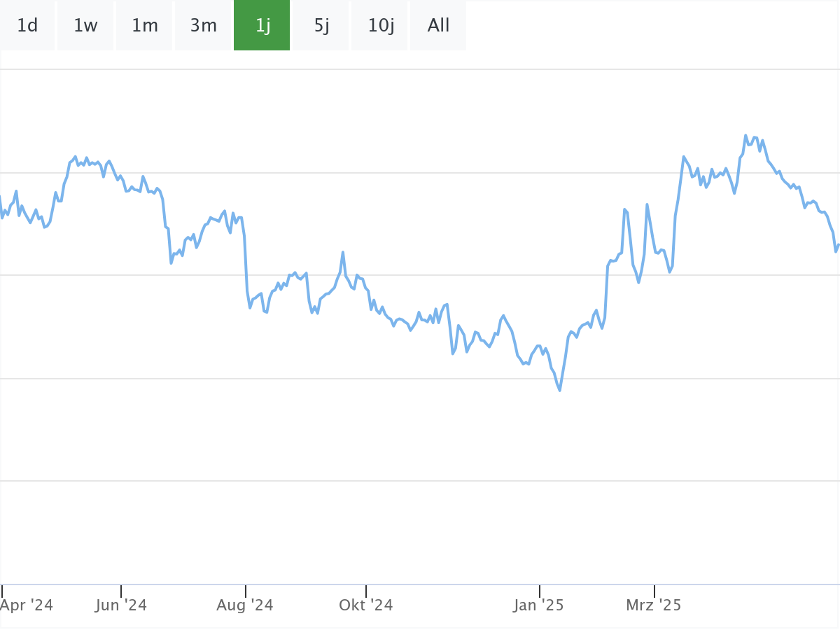Click the Jan '25 axis label

coord(539,605)
